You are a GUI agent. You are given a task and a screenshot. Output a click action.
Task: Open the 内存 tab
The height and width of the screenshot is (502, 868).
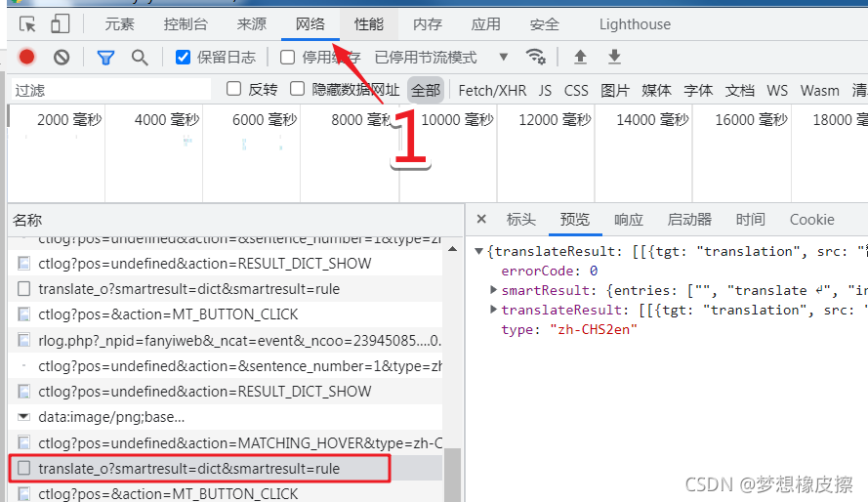tap(428, 24)
